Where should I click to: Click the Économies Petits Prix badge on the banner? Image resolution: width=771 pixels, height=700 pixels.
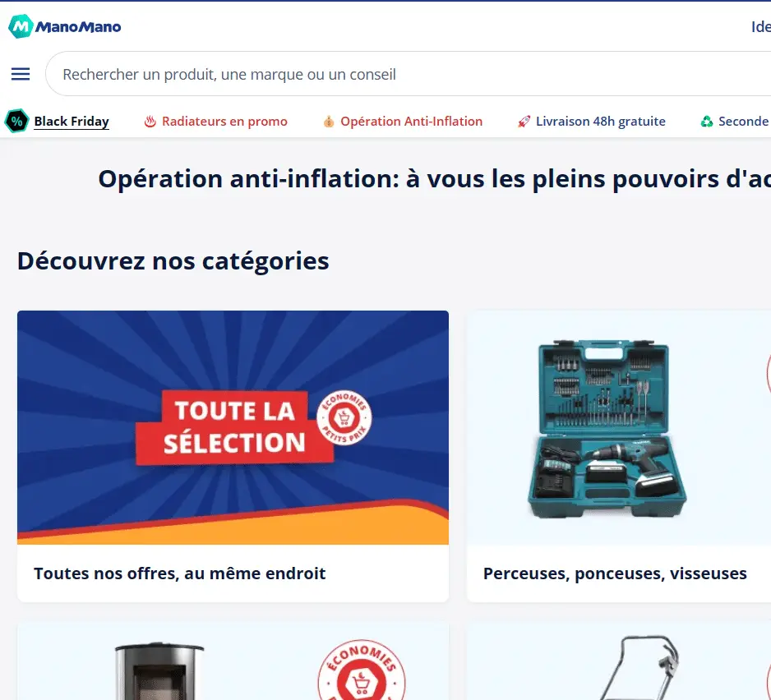[344, 418]
